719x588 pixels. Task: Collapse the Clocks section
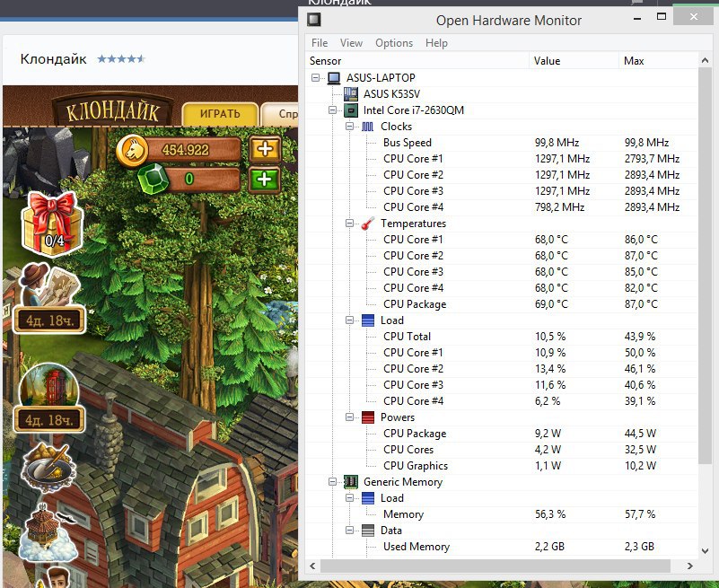click(349, 127)
